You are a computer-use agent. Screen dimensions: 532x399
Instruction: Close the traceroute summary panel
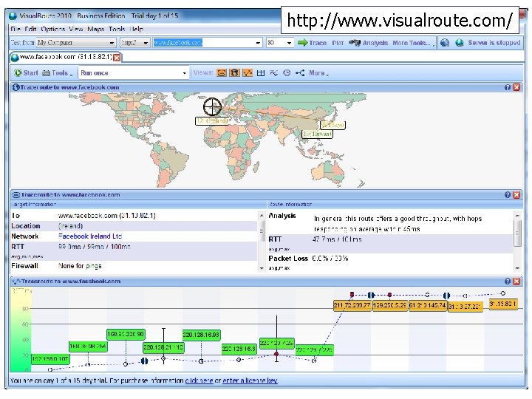pos(516,195)
